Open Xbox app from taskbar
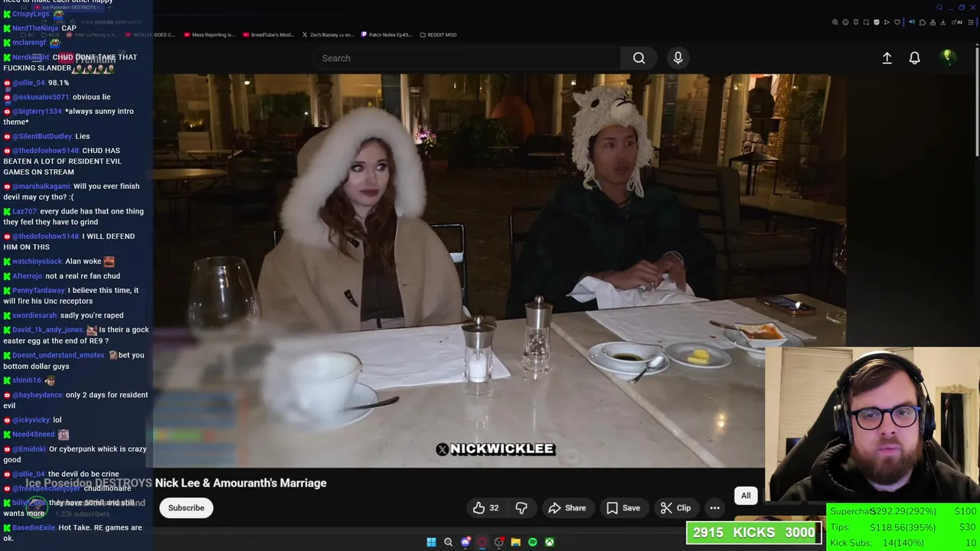This screenshot has width=980, height=551. pos(550,542)
